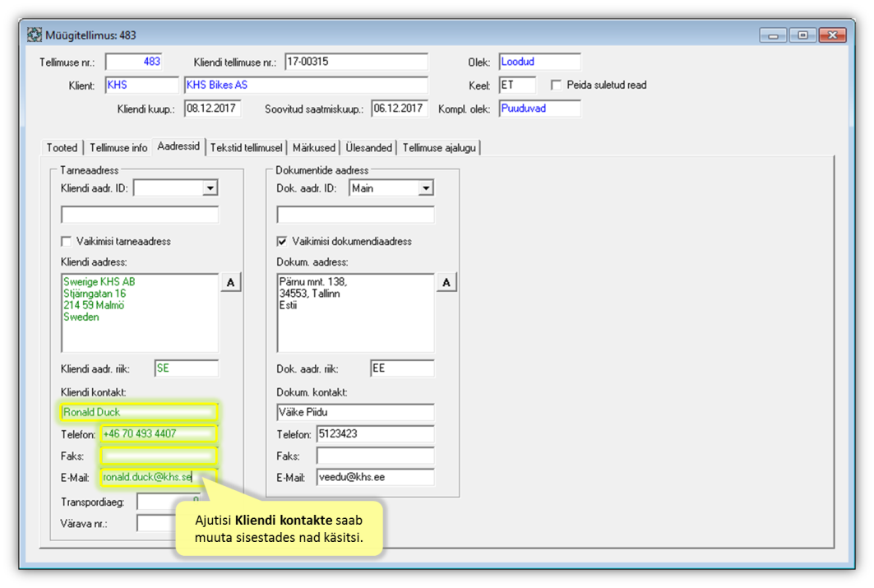Click the client name field KHS Bikes AS
The height and width of the screenshot is (588, 874).
coord(306,86)
